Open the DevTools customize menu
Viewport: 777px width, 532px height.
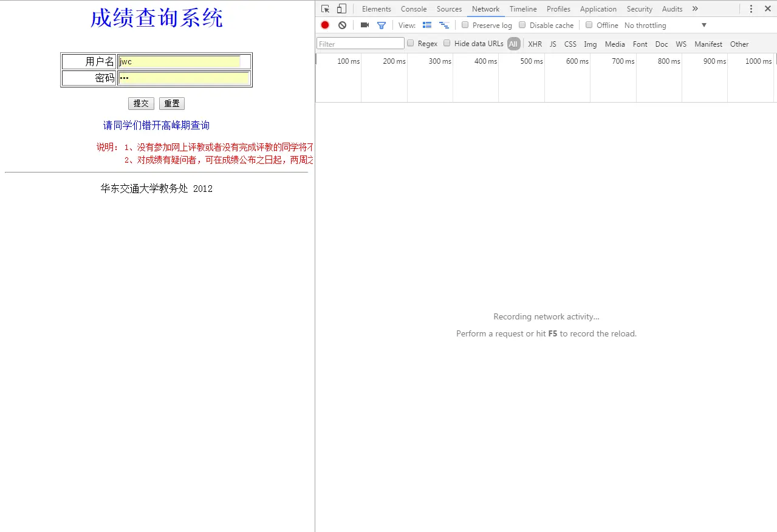(751, 9)
